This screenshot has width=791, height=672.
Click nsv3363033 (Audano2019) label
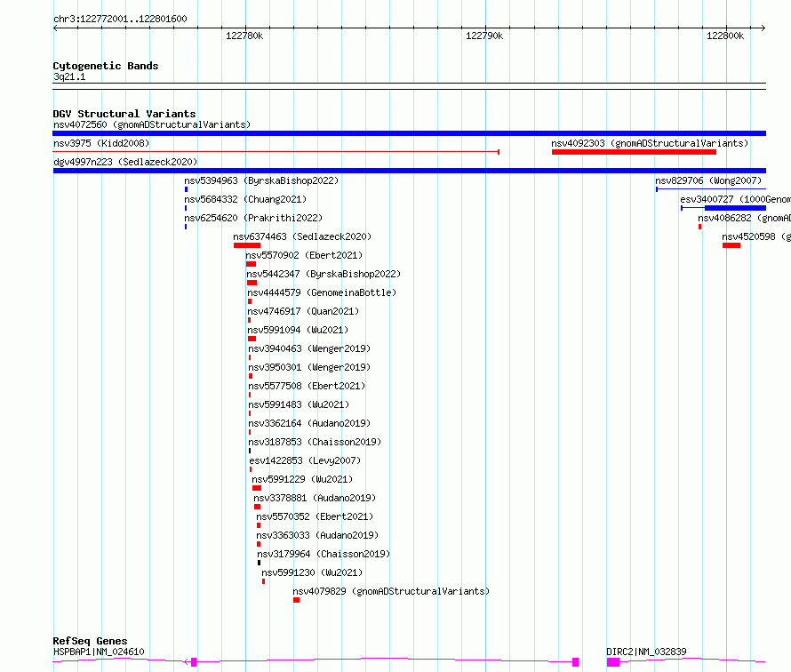click(317, 535)
